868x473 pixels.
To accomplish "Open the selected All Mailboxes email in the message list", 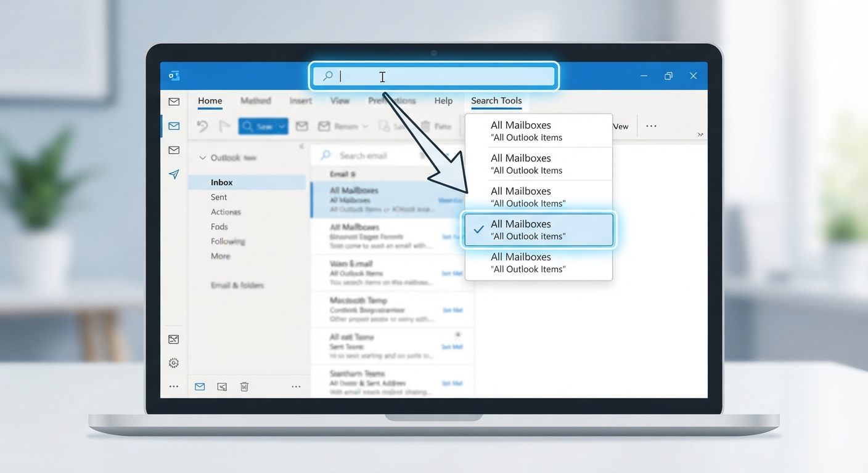I will 393,200.
